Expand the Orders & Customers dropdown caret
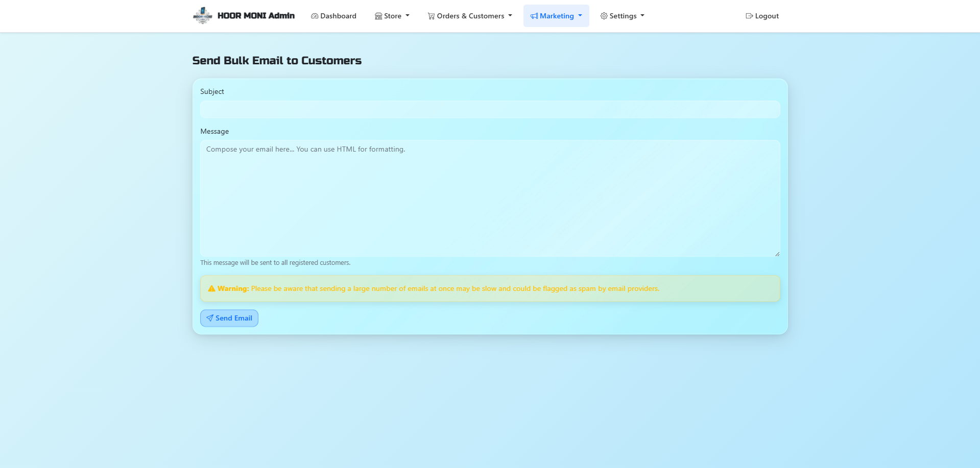 [x=510, y=16]
